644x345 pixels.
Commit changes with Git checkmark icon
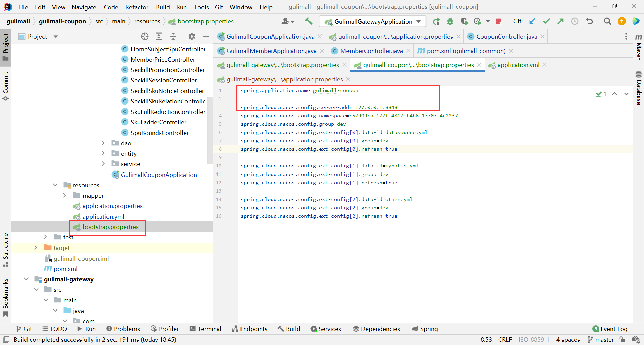(546, 21)
